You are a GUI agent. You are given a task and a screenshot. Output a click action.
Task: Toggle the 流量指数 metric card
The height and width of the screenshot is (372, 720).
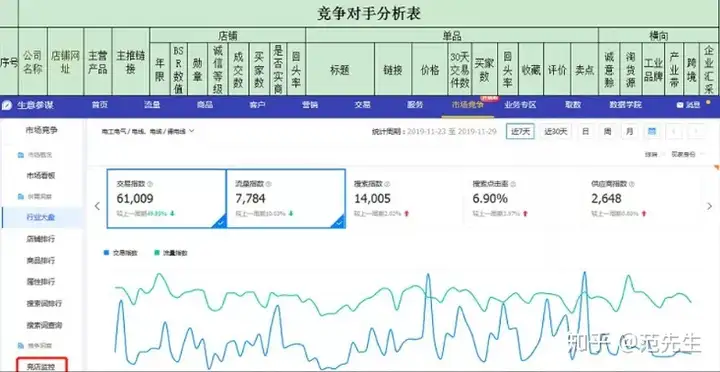tap(286, 198)
